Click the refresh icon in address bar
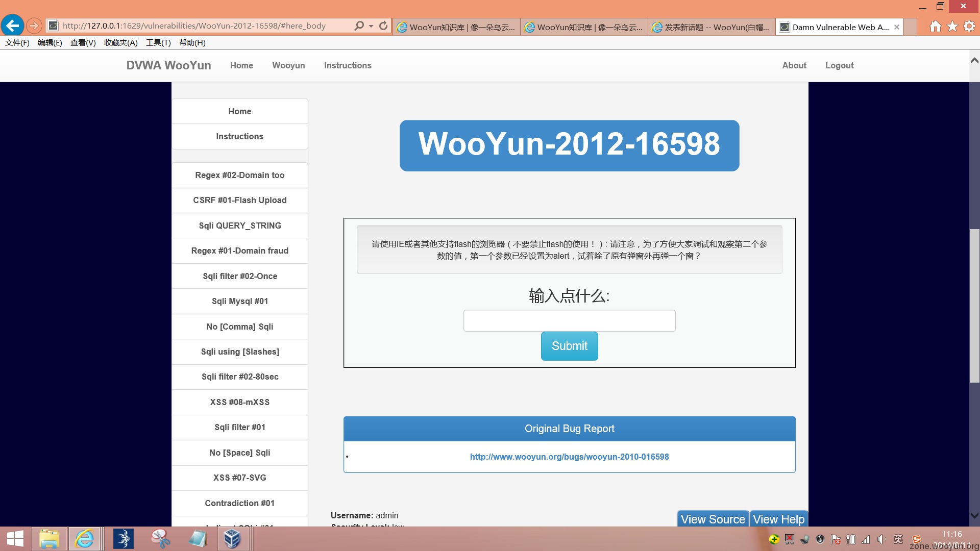 (x=383, y=26)
